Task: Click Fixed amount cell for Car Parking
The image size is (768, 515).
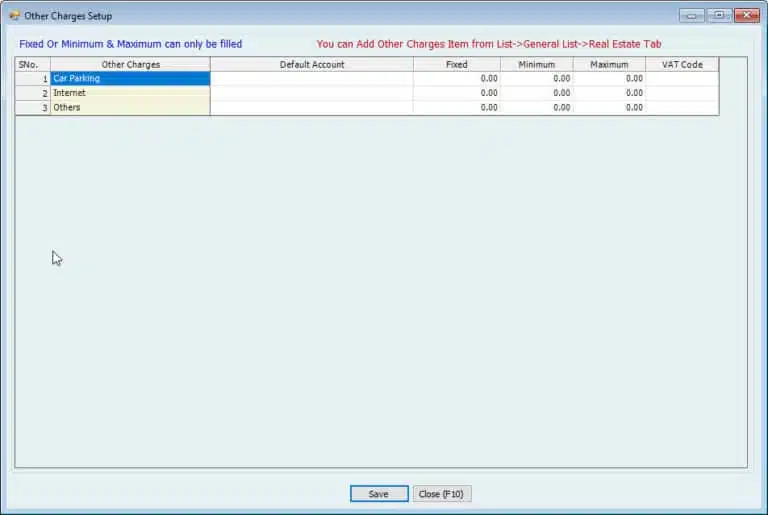Action: pyautogui.click(x=456, y=78)
